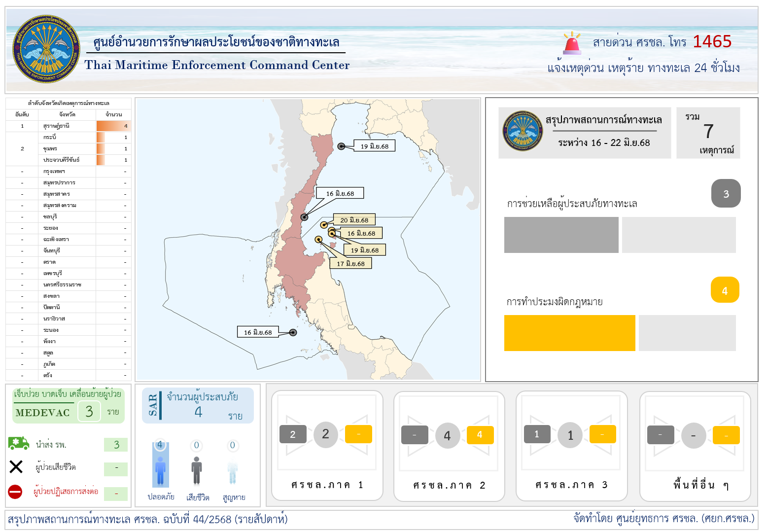Click the orange illegal fishing bar
This screenshot has width=767, height=532.
569,333
